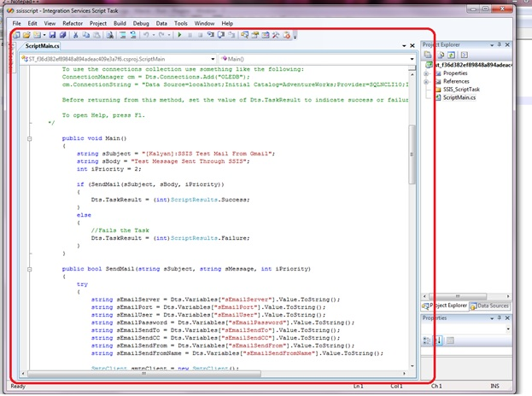Pin the Project Explorer panel with auto-hide

499,44
